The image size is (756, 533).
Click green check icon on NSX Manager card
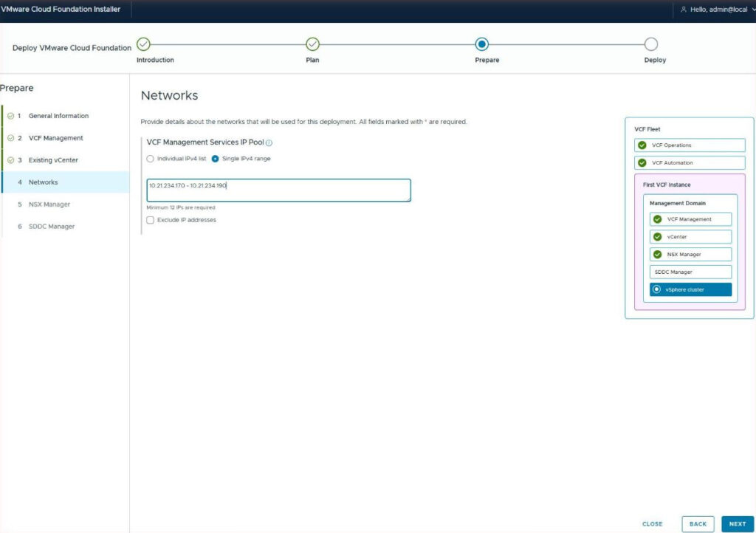(657, 255)
